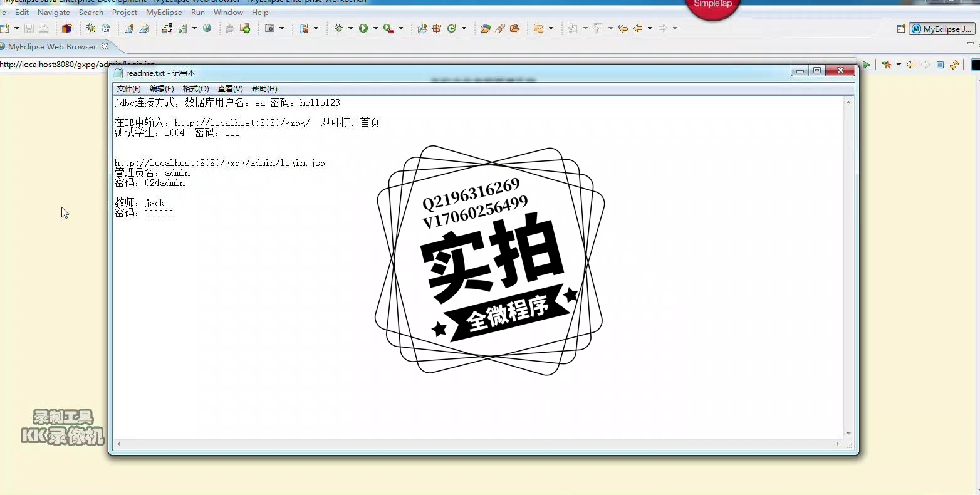The height and width of the screenshot is (495, 980).
Task: Click the bug icon left of the 2.0 icon
Action: click(x=91, y=28)
